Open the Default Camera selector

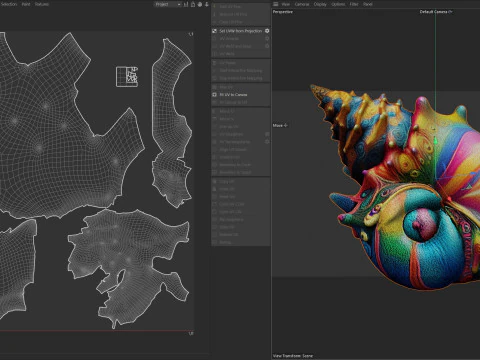click(436, 12)
